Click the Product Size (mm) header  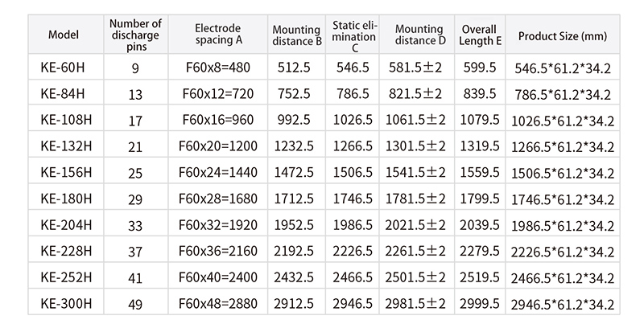563,35
